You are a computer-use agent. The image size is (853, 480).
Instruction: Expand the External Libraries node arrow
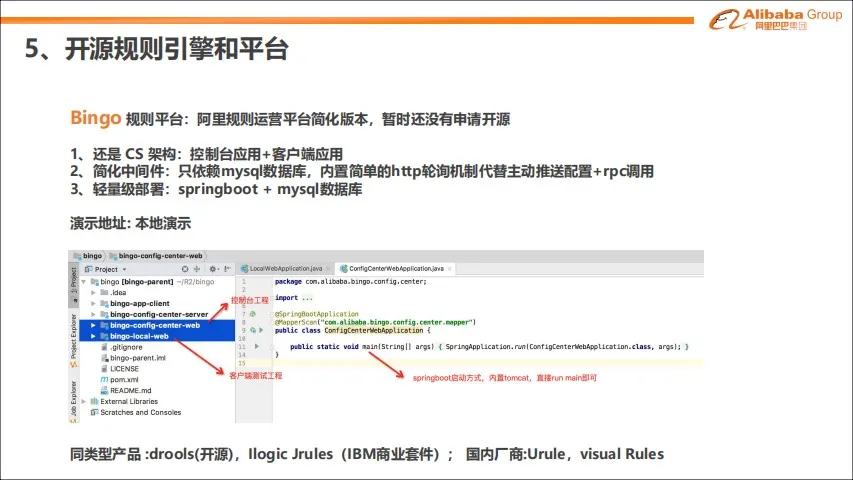tap(84, 401)
